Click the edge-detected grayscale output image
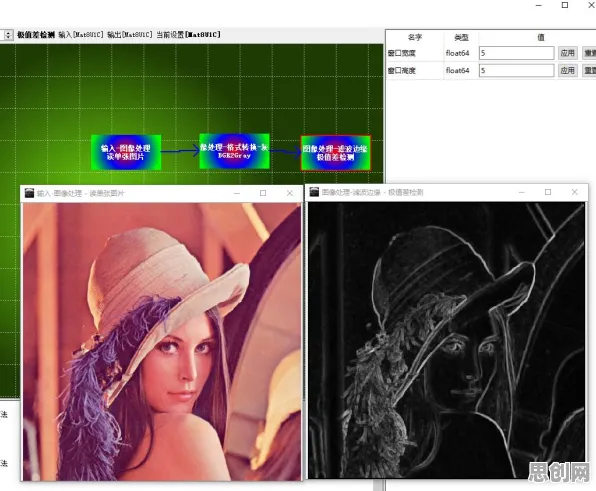Viewport: 596px width, 491px height. [446, 340]
